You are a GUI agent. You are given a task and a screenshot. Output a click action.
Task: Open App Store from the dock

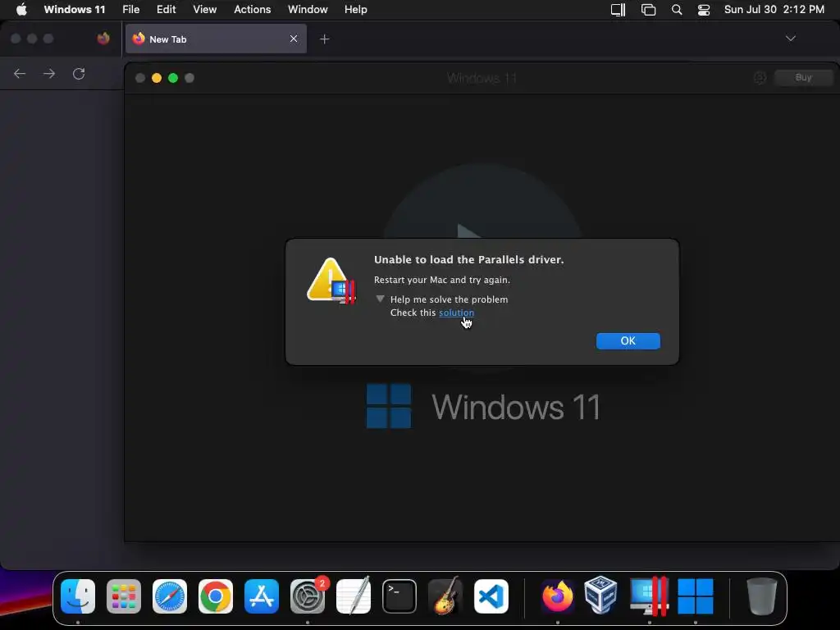coord(262,596)
